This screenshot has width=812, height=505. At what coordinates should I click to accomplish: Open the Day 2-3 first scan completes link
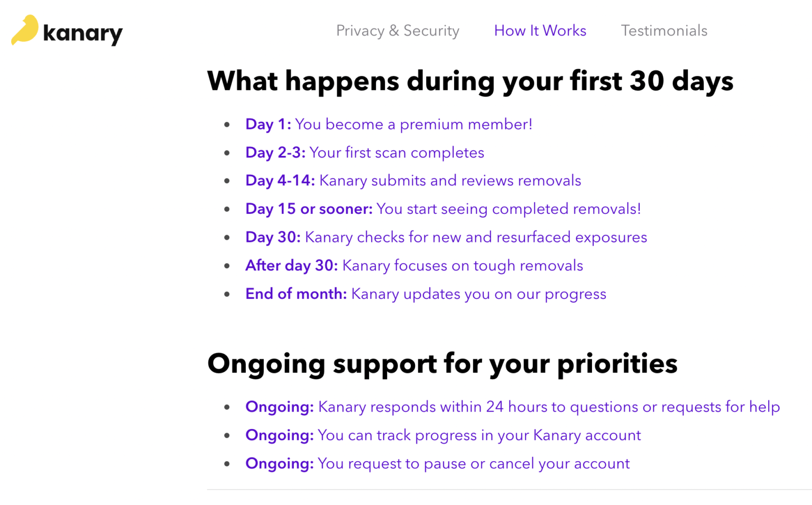(365, 153)
